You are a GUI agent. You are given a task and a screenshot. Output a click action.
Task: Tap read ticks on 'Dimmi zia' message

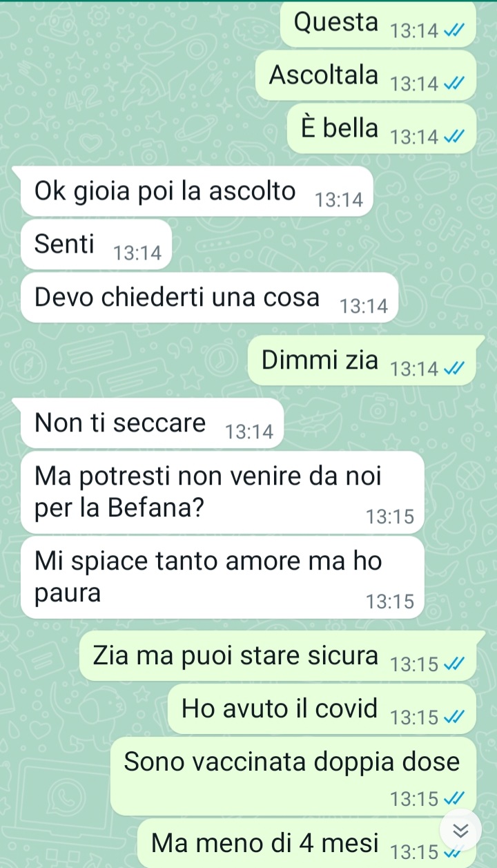pyautogui.click(x=454, y=370)
